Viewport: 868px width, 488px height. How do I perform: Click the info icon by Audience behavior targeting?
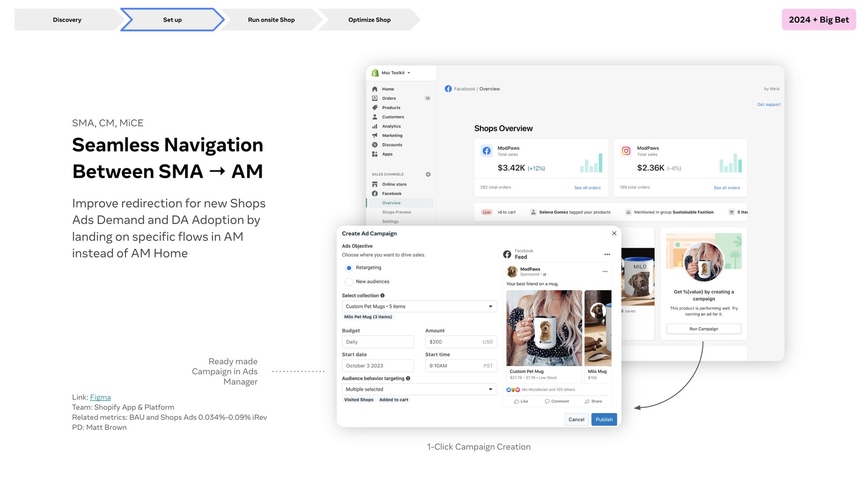pyautogui.click(x=408, y=378)
